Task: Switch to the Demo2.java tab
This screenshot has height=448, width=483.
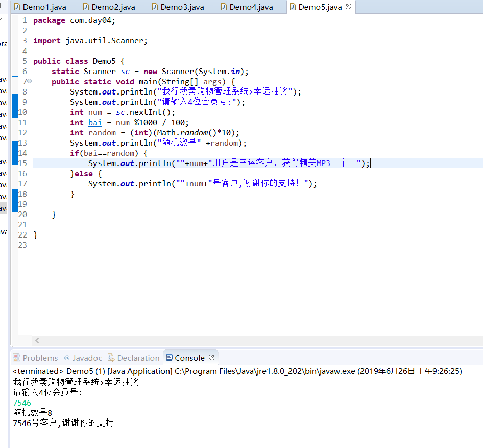Action: point(113,7)
